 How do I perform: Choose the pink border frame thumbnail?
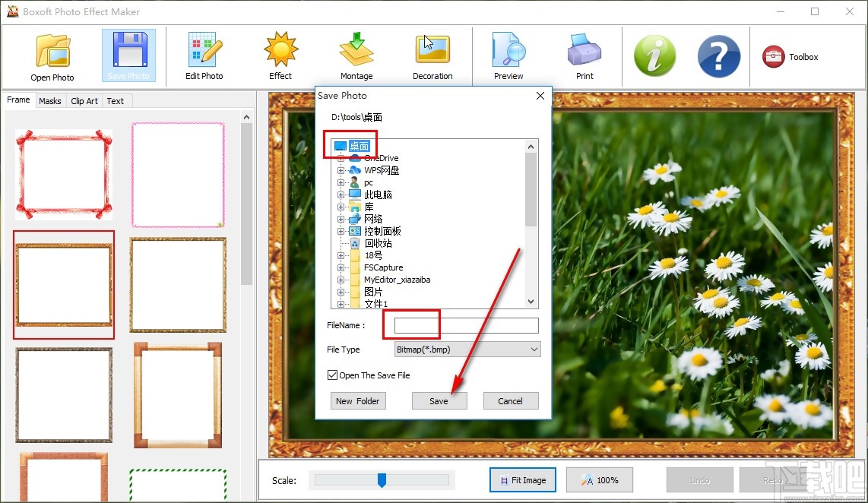click(178, 175)
